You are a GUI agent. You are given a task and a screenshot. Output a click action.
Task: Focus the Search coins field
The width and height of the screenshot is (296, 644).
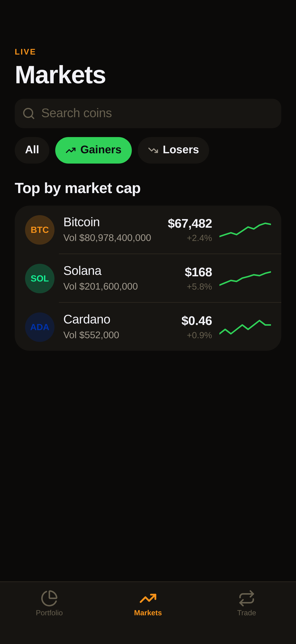148,113
